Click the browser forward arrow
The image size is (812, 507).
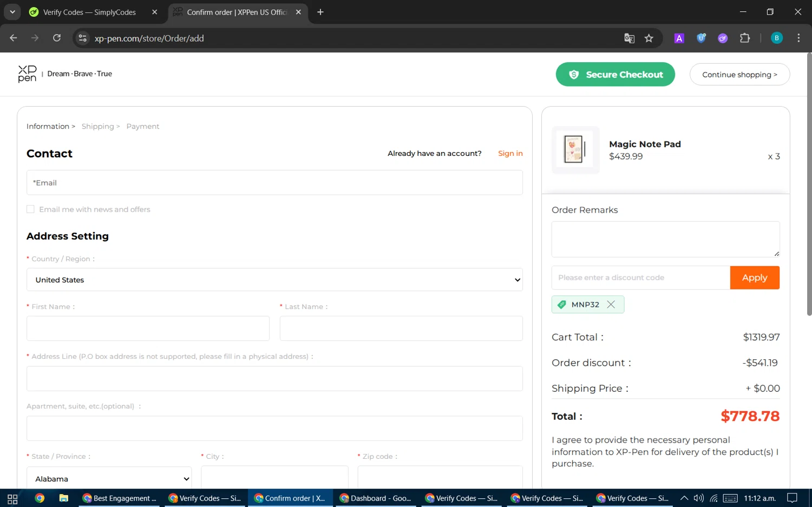[x=35, y=38]
